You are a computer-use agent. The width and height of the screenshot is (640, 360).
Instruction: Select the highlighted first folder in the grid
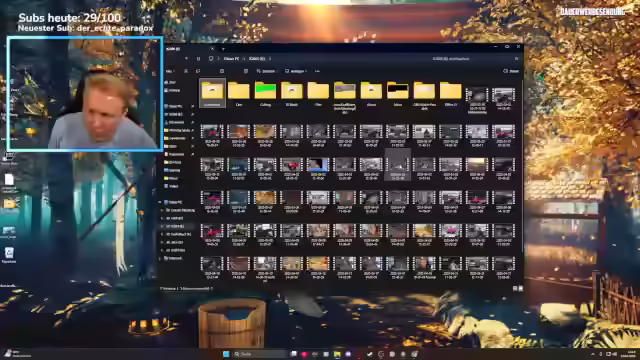click(x=212, y=93)
